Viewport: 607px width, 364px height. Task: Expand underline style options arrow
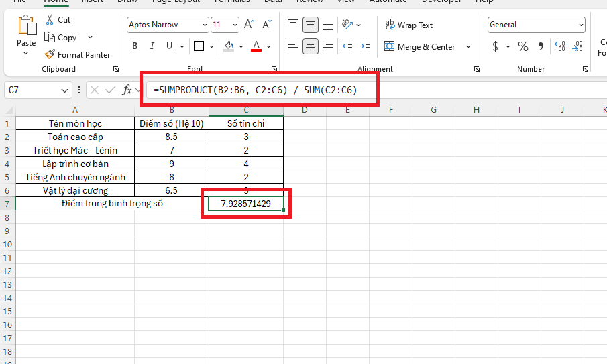coord(182,46)
